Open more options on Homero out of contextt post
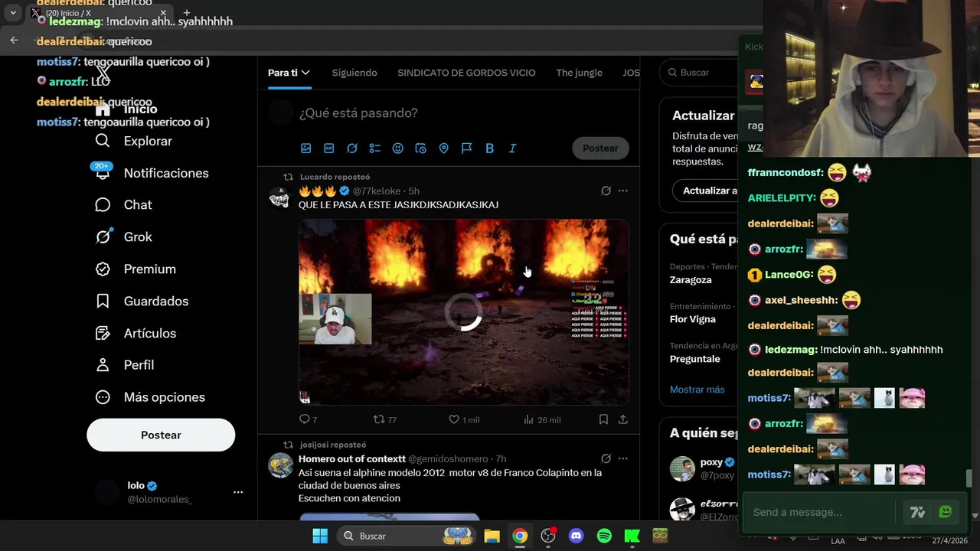Viewport: 980px width, 551px height. coord(623,458)
